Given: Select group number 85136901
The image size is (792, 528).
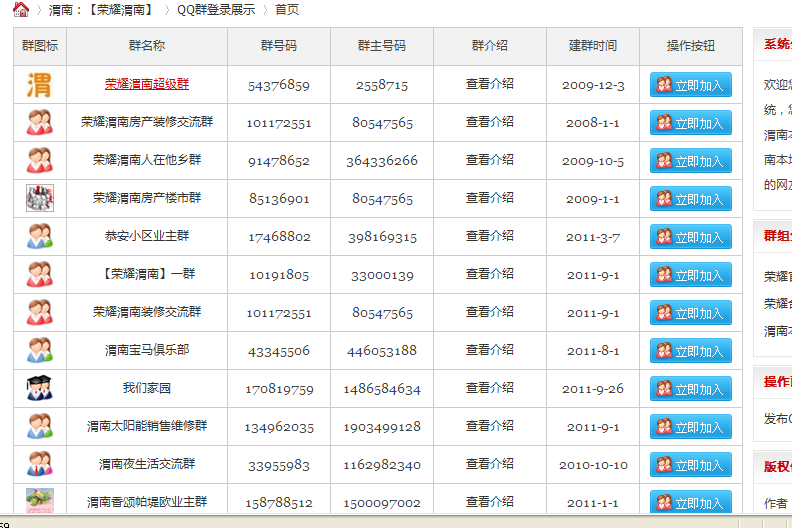Looking at the screenshot, I should (x=279, y=199).
